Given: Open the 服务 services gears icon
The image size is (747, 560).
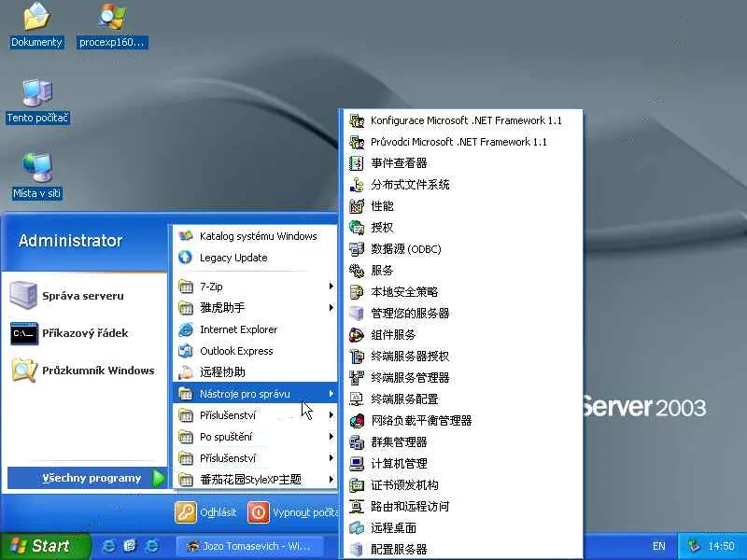Looking at the screenshot, I should click(357, 271).
